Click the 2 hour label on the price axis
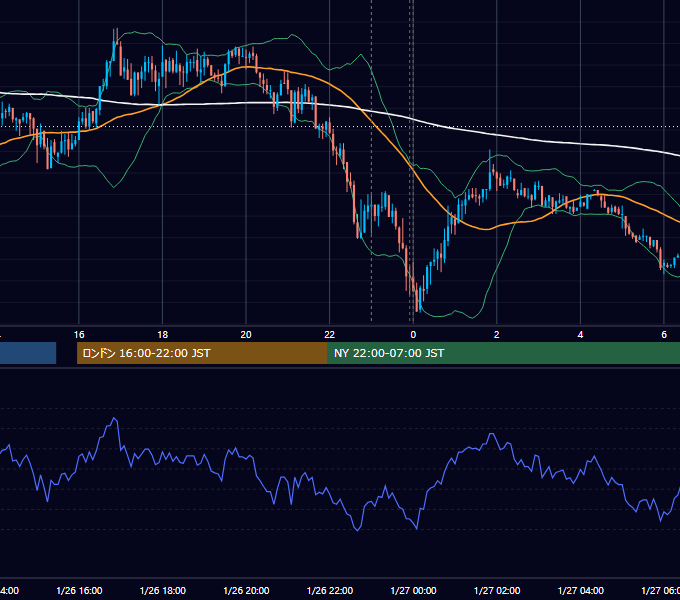680x600 pixels. [x=497, y=335]
